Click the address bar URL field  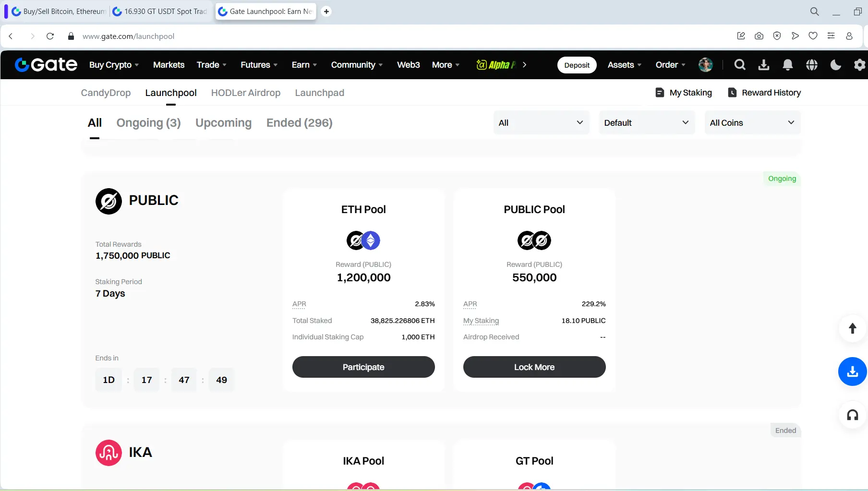[x=128, y=36]
